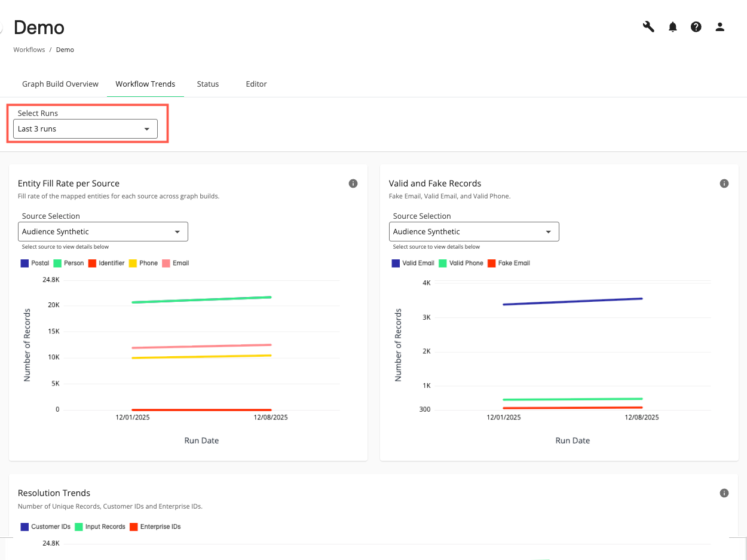The width and height of the screenshot is (747, 560).
Task: Click the info icon on Entity Fill Rate chart
Action: (353, 183)
